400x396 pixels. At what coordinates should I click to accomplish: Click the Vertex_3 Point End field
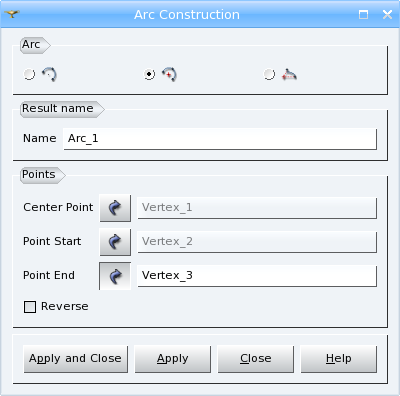257,276
